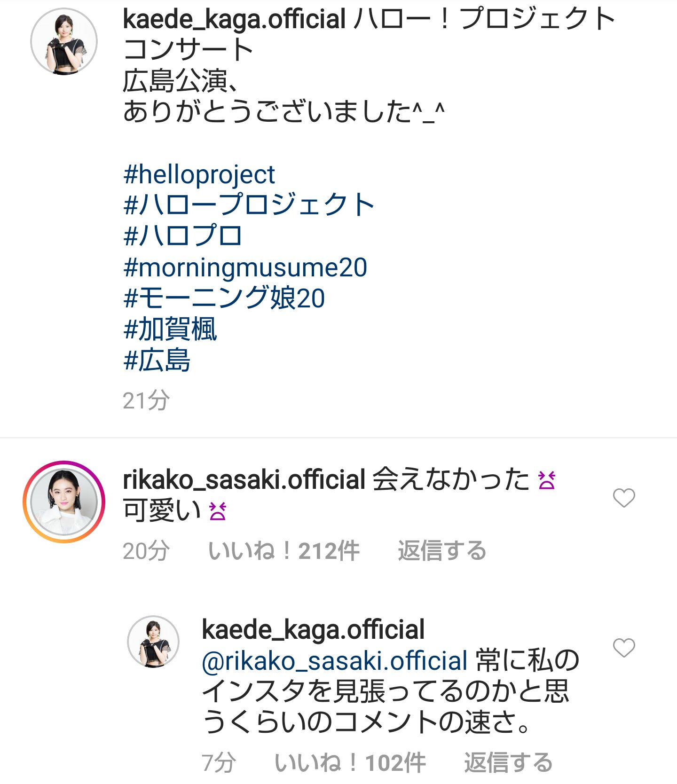Tap rikako_sasaki.official comment username
The height and width of the screenshot is (784, 677).
[244, 480]
